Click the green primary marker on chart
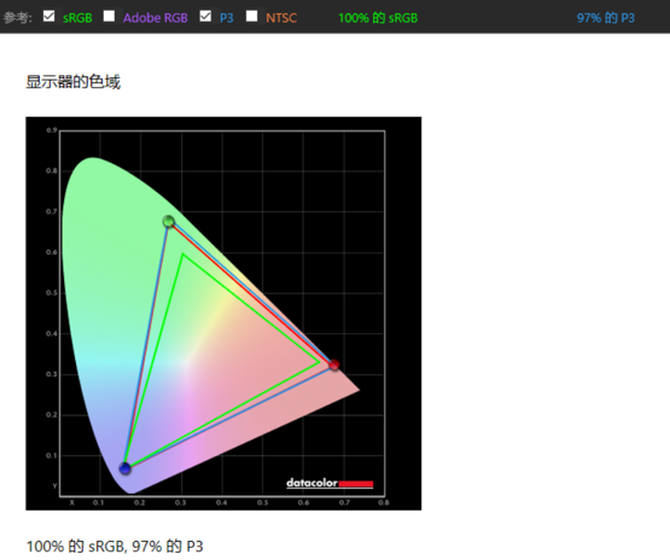 (x=168, y=221)
